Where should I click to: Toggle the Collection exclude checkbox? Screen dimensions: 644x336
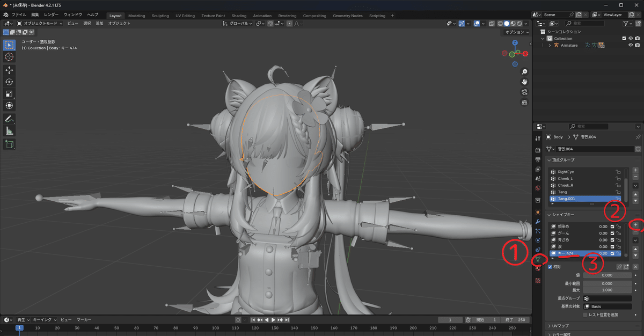624,38
